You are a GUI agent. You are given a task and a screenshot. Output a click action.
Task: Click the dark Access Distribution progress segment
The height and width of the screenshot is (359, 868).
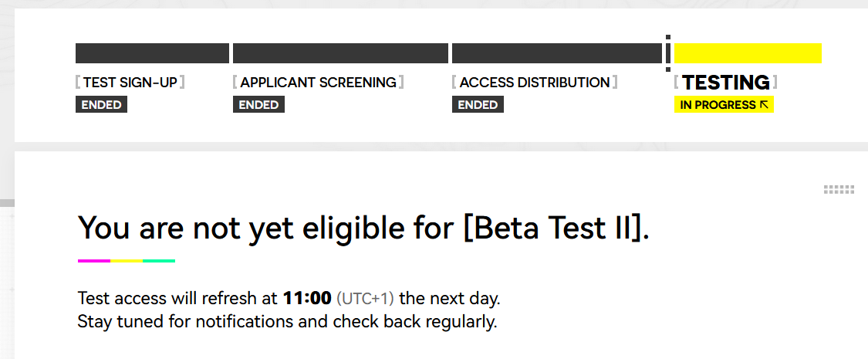coord(556,53)
